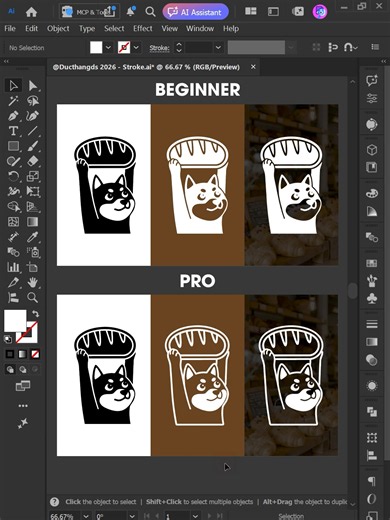Activate the Artboard tool

(x=33, y=267)
